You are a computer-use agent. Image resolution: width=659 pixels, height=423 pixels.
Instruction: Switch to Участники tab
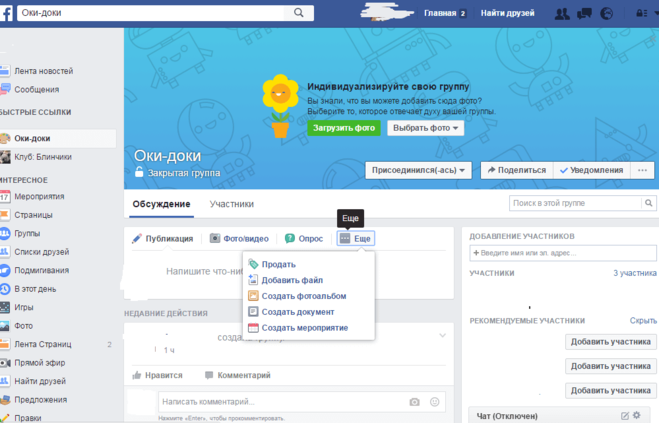pyautogui.click(x=232, y=204)
